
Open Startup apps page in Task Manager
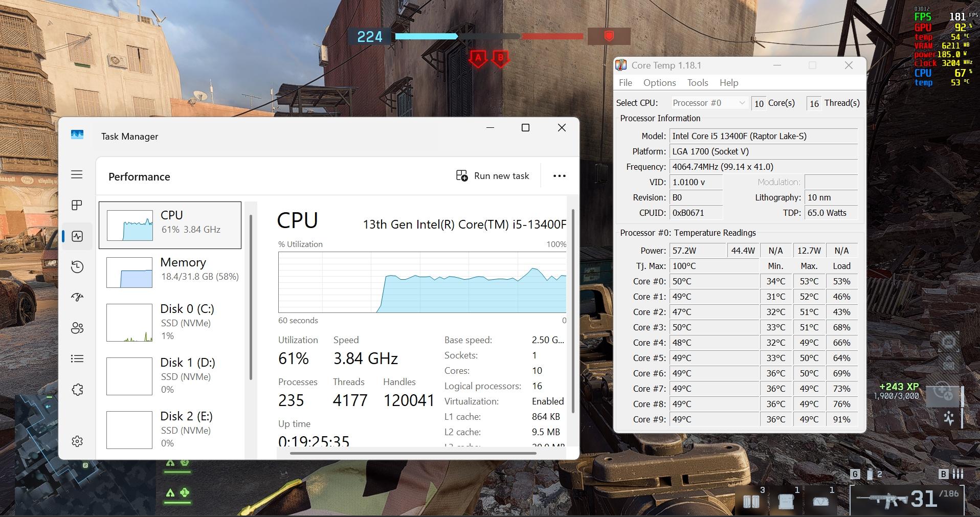click(x=77, y=297)
